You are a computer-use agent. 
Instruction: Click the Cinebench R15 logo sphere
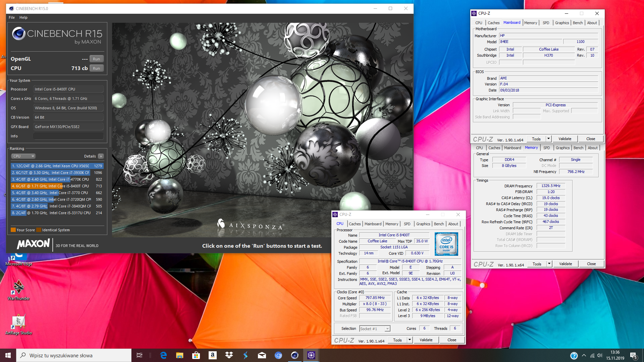[x=19, y=34]
